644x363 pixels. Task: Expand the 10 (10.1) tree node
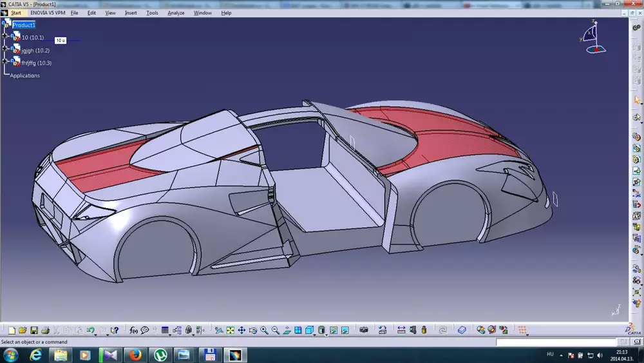pos(5,37)
